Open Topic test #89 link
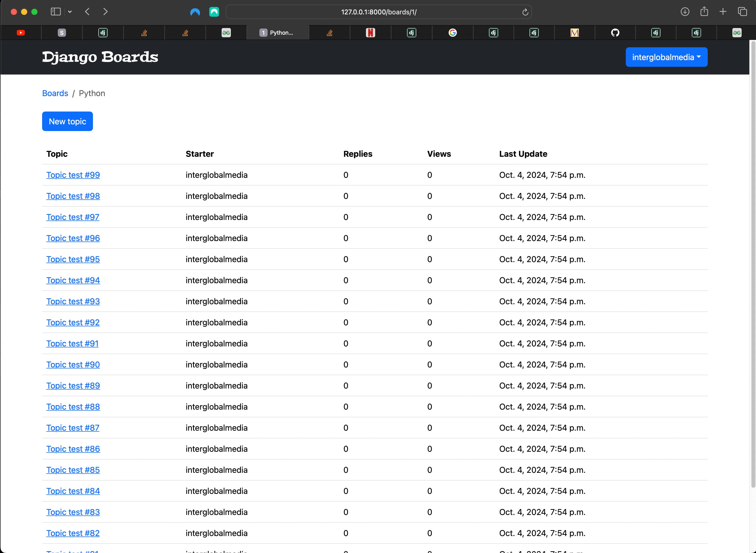756x553 pixels. coord(73,386)
